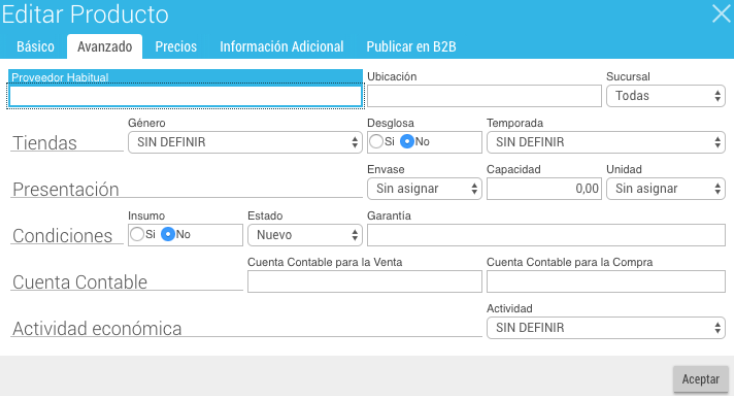
Task: Open the Unidad dropdown
Action: (666, 189)
